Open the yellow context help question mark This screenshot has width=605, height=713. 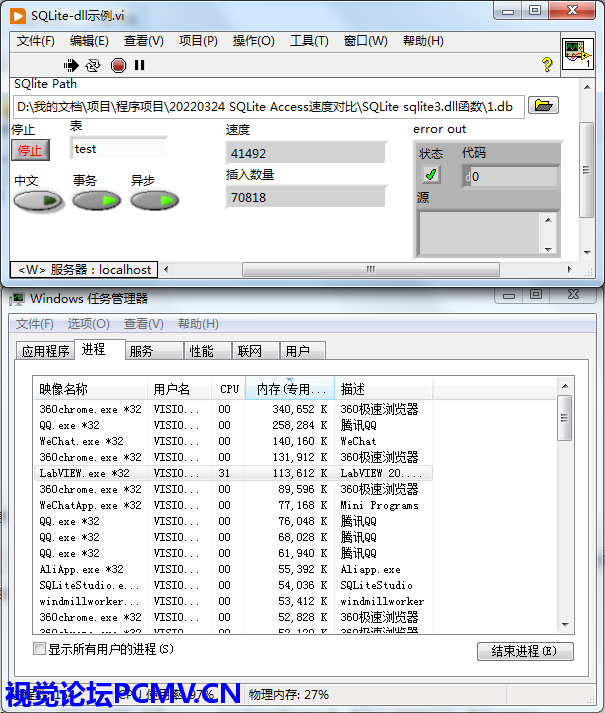point(547,65)
